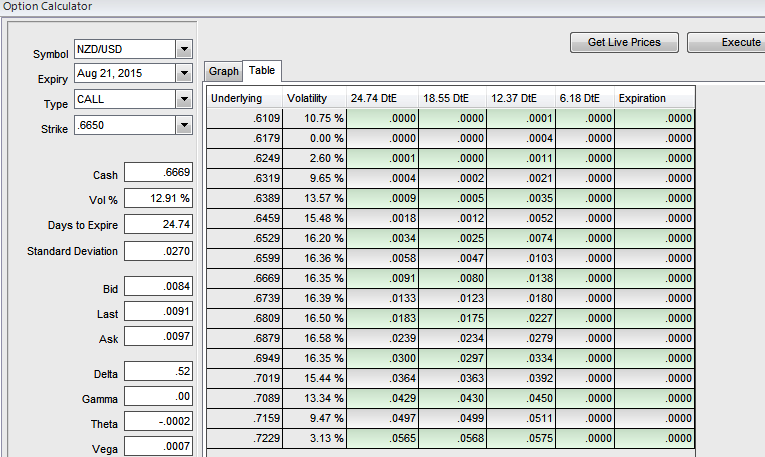Click the Theta value field
The width and height of the screenshot is (765, 457).
tap(159, 422)
